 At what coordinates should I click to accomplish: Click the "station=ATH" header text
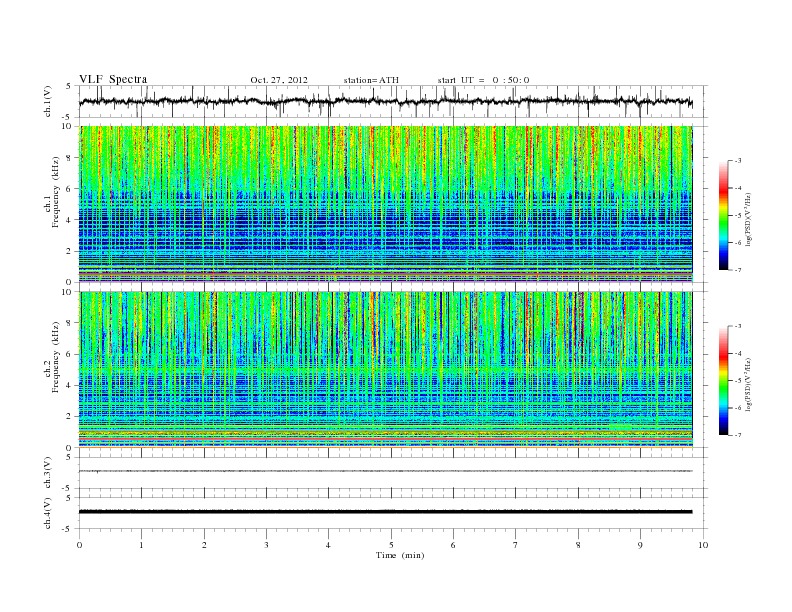(x=371, y=80)
